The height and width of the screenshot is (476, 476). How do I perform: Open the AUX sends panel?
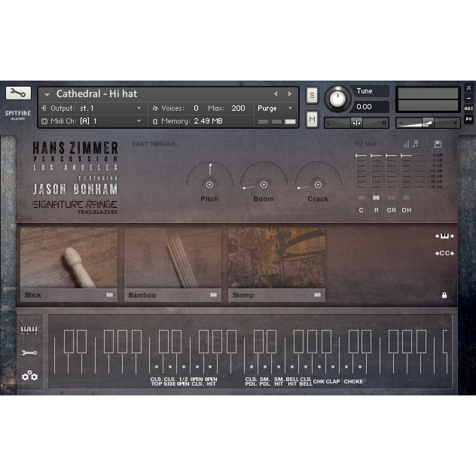coord(468,108)
